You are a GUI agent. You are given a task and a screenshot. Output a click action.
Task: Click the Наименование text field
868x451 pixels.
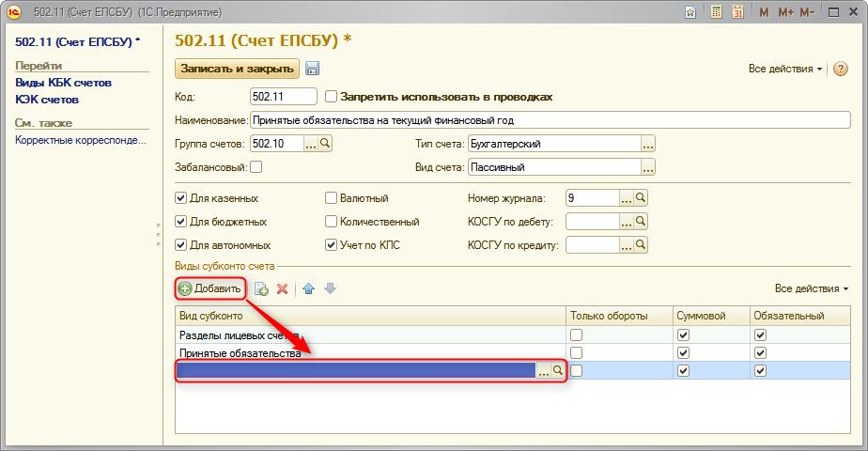[550, 120]
